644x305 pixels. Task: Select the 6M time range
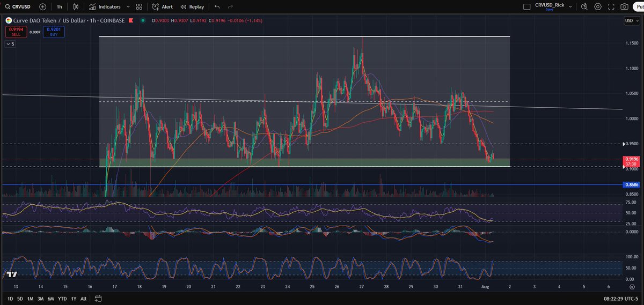[x=50, y=298]
